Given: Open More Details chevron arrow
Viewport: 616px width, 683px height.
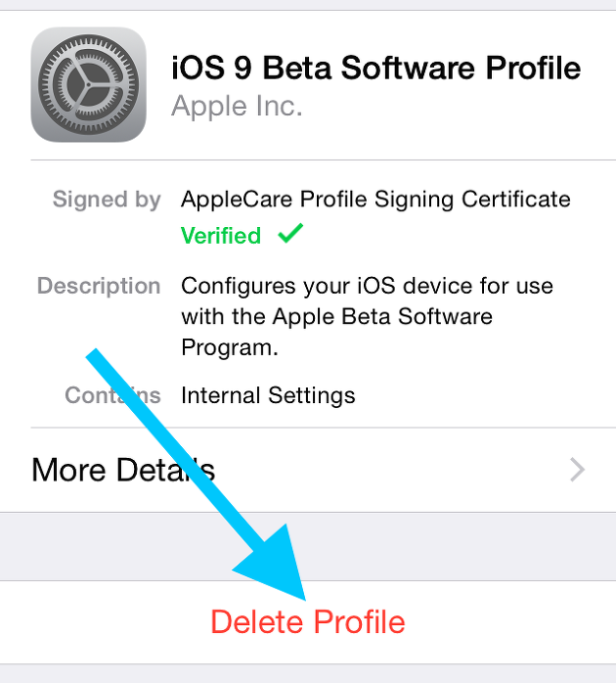Looking at the screenshot, I should pyautogui.click(x=577, y=470).
